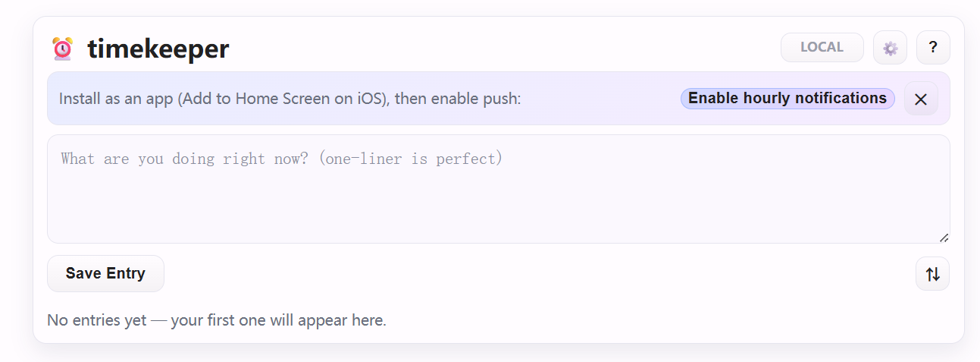Save the current entry
Screen dimensions: 980x362
[x=105, y=273]
